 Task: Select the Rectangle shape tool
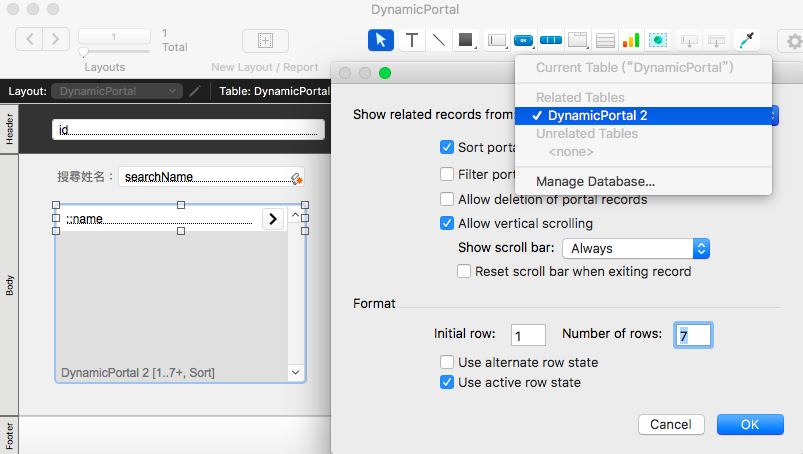(466, 40)
